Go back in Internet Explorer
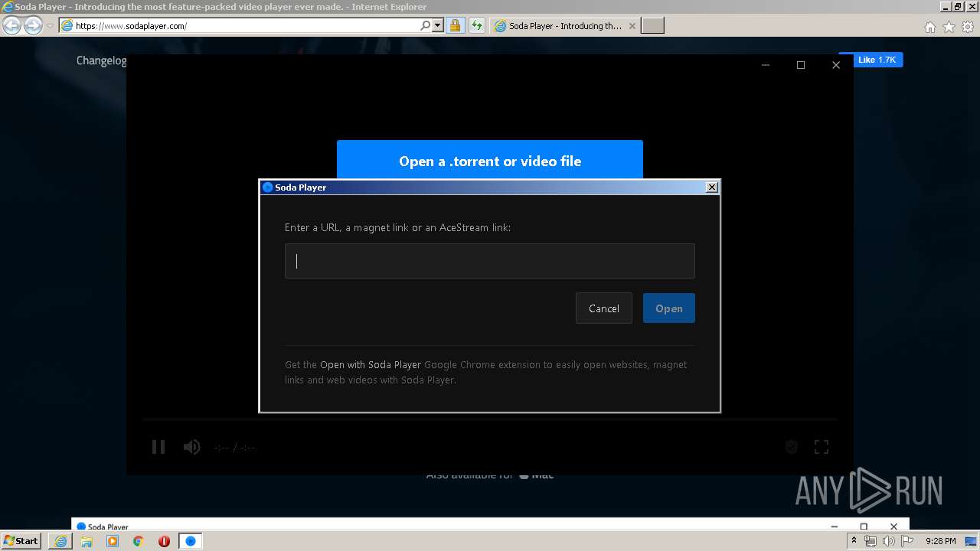 click(x=12, y=26)
